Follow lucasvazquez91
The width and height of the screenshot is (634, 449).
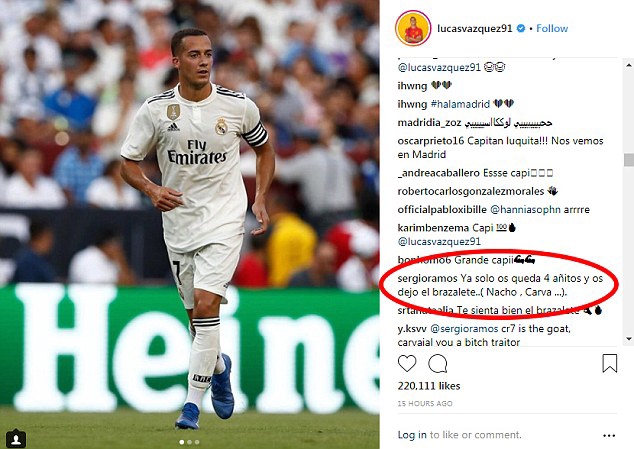(x=552, y=28)
